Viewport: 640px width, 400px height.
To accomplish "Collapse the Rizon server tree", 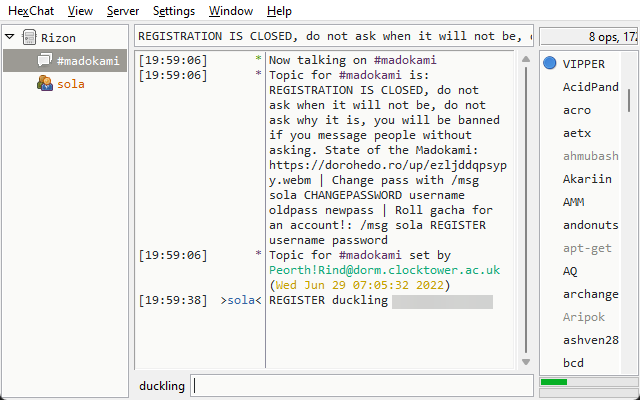I will [x=10, y=38].
